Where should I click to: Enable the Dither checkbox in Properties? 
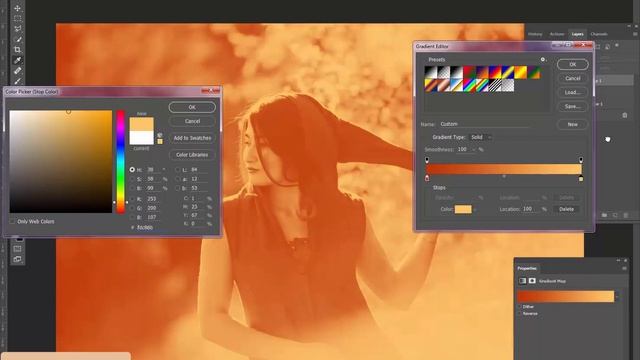click(520, 307)
